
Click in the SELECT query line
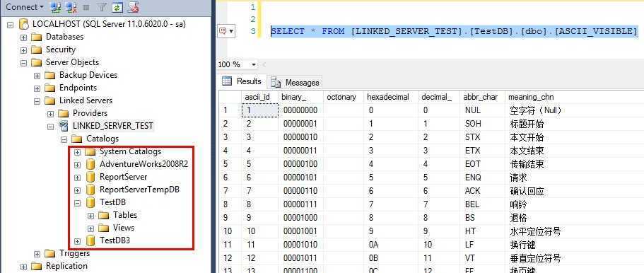tap(454, 31)
